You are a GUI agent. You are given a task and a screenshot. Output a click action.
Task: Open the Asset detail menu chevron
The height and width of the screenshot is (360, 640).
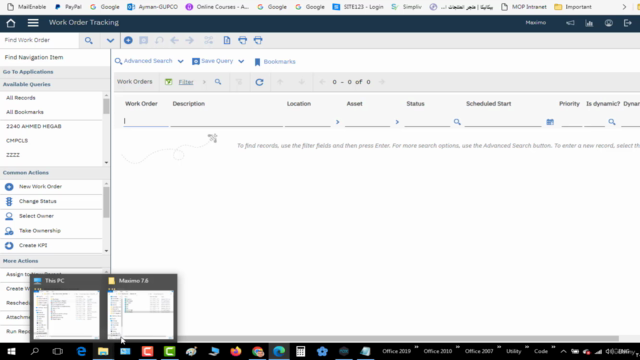coord(397,122)
